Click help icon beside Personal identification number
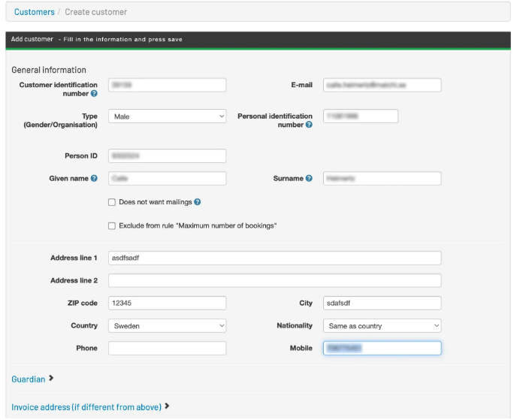Screen dimensions: 514x420 309,125
